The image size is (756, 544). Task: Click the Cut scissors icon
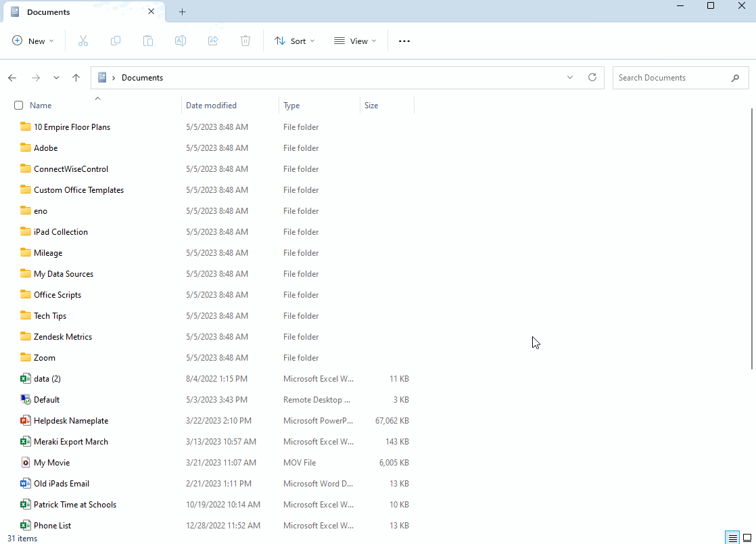pyautogui.click(x=83, y=41)
